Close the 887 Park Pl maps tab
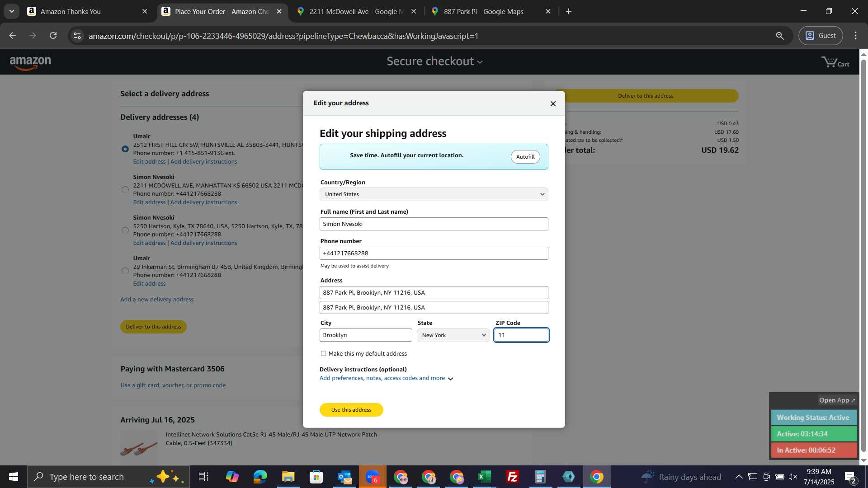Screen dimensions: 868x488 pos(548,11)
